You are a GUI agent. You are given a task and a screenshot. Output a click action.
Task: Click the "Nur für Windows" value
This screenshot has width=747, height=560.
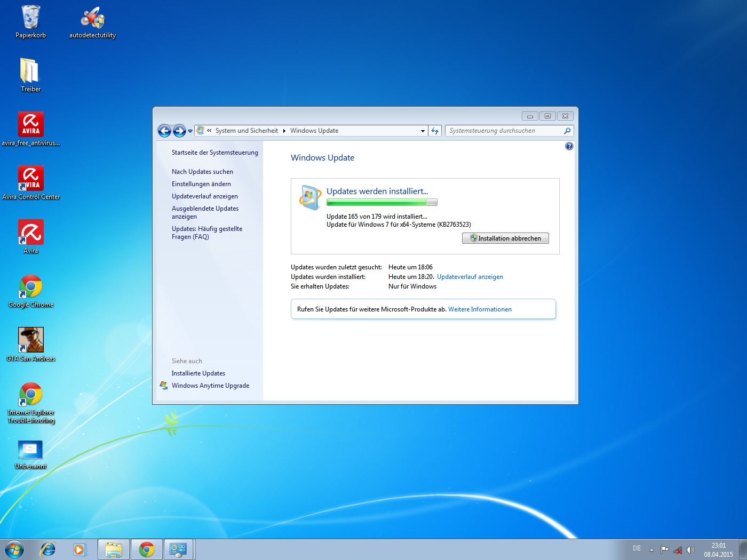412,286
